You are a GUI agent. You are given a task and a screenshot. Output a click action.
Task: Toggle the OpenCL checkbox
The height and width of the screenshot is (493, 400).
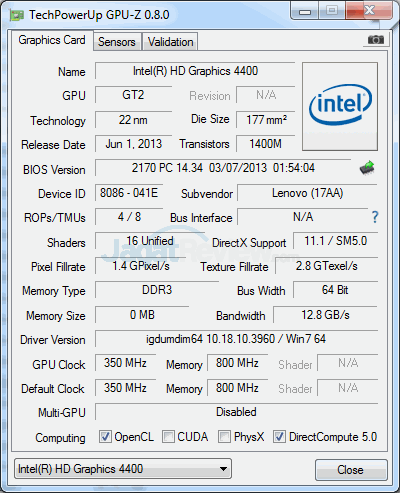[x=105, y=436]
